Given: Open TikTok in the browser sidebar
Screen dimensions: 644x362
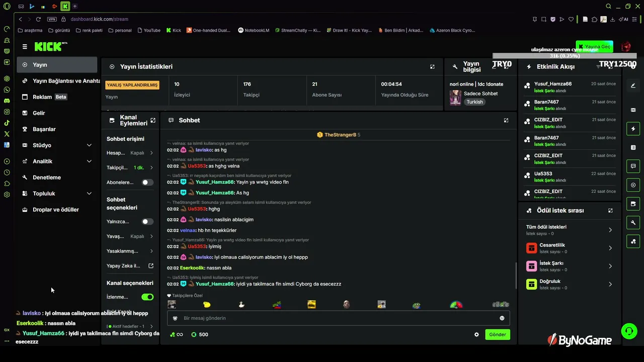Looking at the screenshot, I should click(x=7, y=123).
